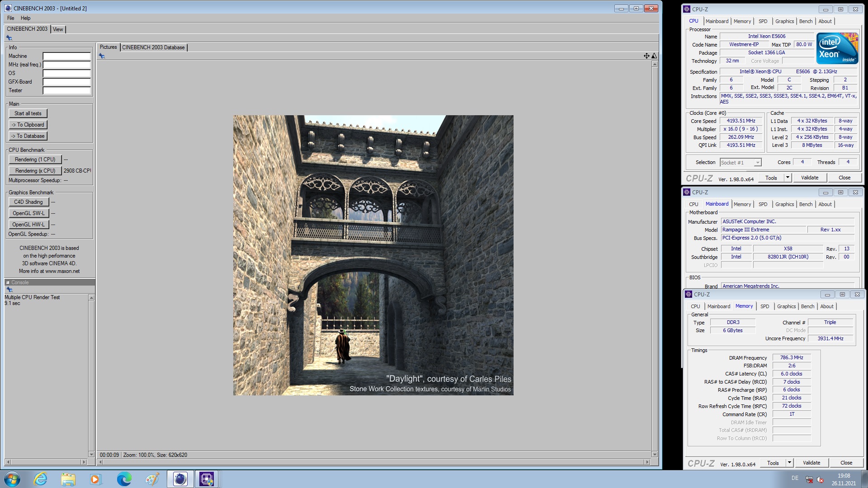Switch to the View tab in CINEBENCH

[x=58, y=29]
